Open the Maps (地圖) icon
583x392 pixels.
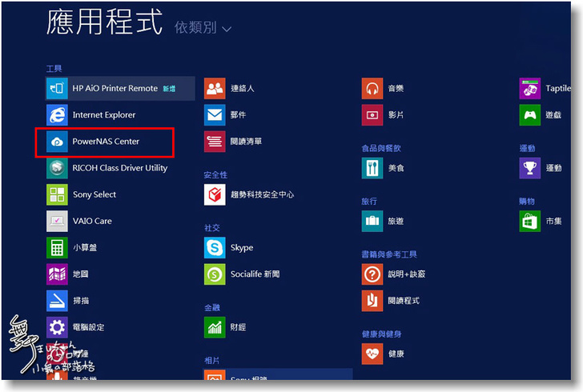57,274
